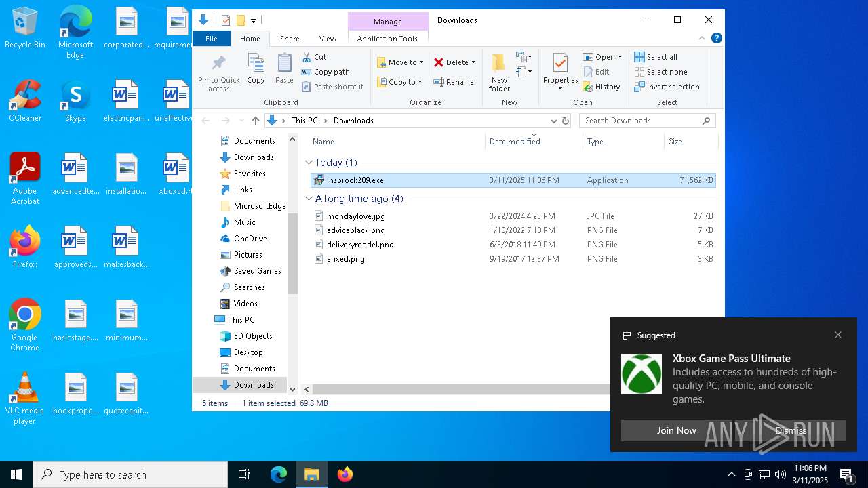
Task: Click Firefox in the taskbar
Action: (345, 474)
